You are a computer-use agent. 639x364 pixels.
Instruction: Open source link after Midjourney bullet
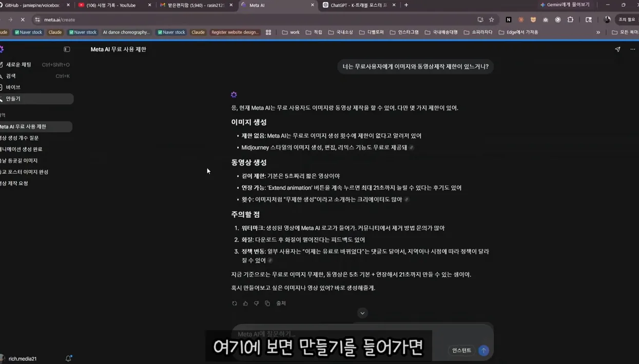coord(412,148)
